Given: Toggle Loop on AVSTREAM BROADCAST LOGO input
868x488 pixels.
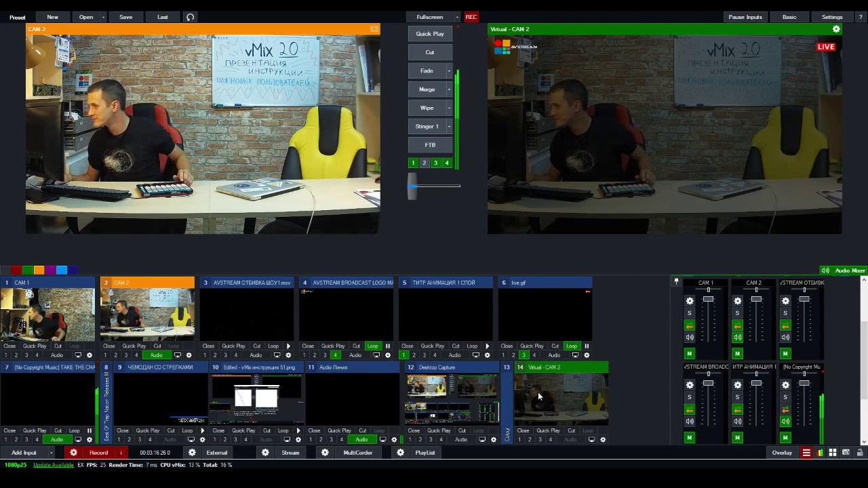Looking at the screenshot, I should [372, 346].
